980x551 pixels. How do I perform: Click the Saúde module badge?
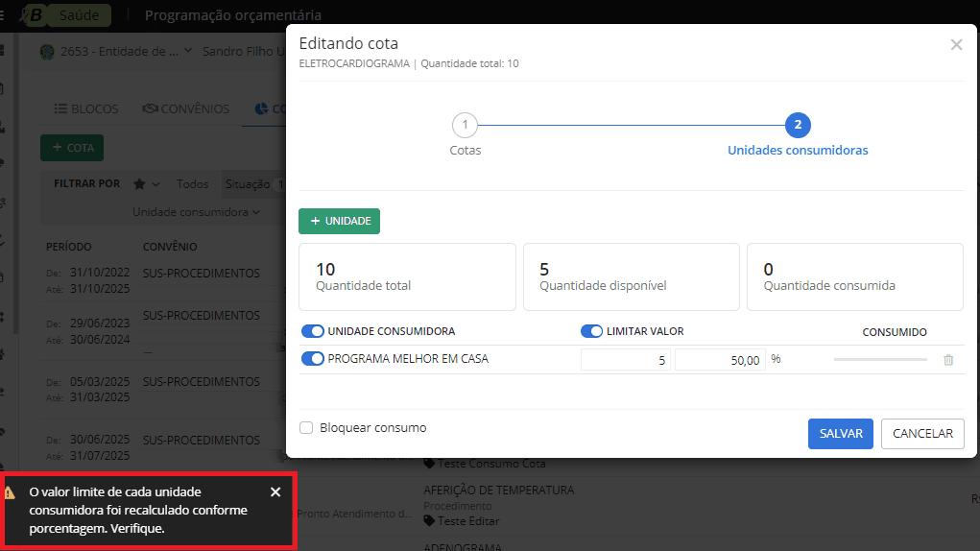tap(78, 15)
